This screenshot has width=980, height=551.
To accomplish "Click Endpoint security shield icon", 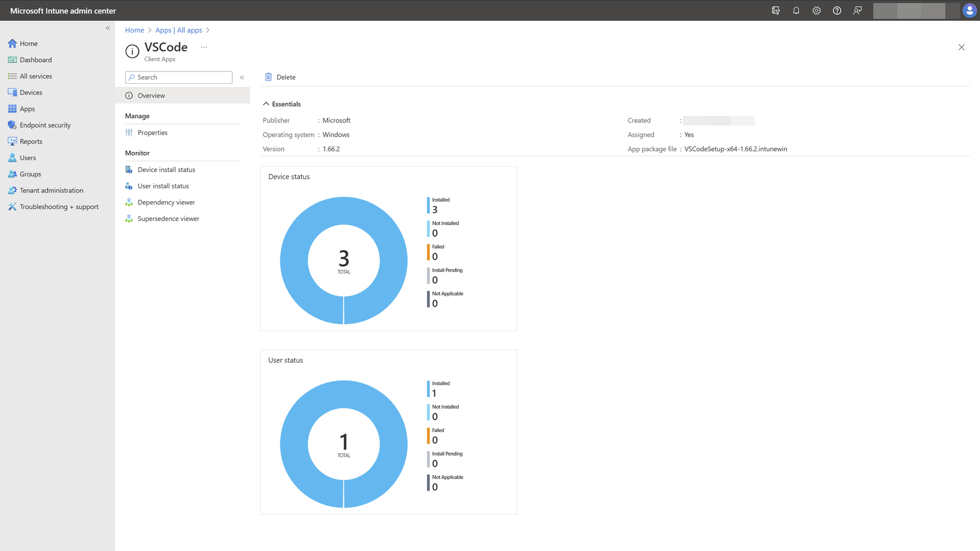I will [12, 125].
